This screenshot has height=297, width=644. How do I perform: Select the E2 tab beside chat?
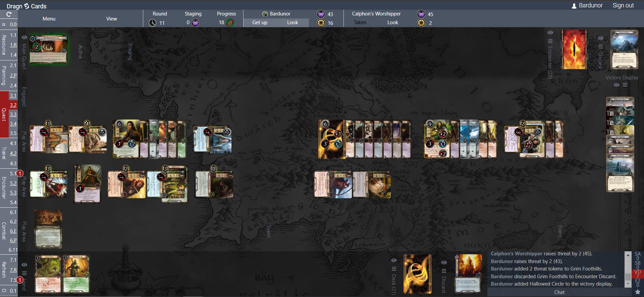638,283
